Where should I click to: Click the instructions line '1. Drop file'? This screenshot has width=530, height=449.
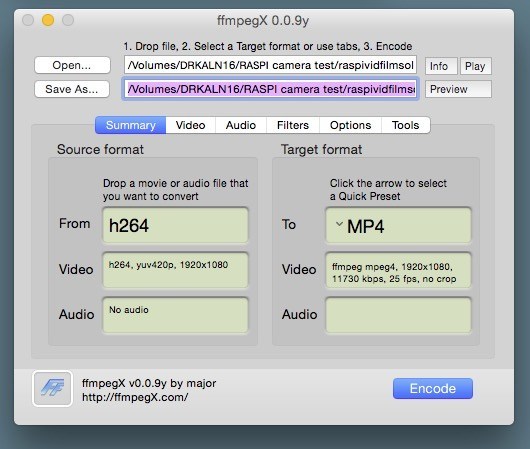[268, 46]
